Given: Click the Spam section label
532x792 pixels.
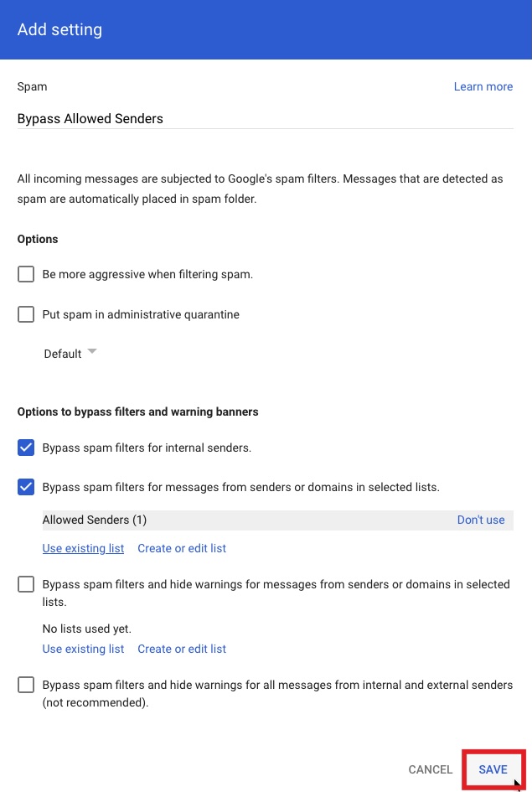Looking at the screenshot, I should (32, 86).
